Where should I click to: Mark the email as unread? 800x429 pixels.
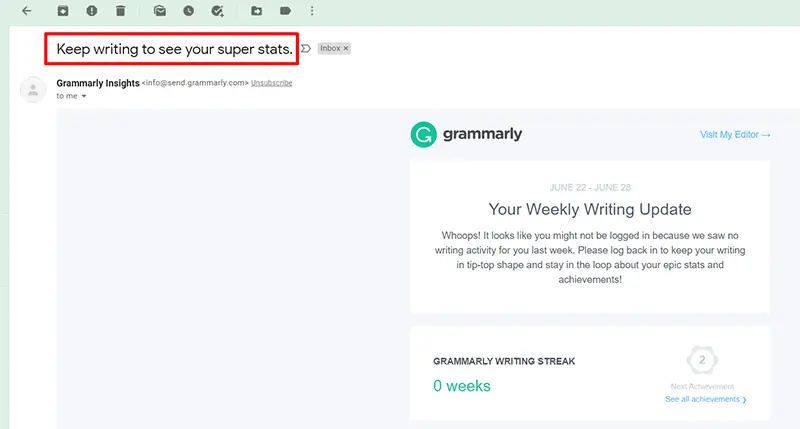160,11
